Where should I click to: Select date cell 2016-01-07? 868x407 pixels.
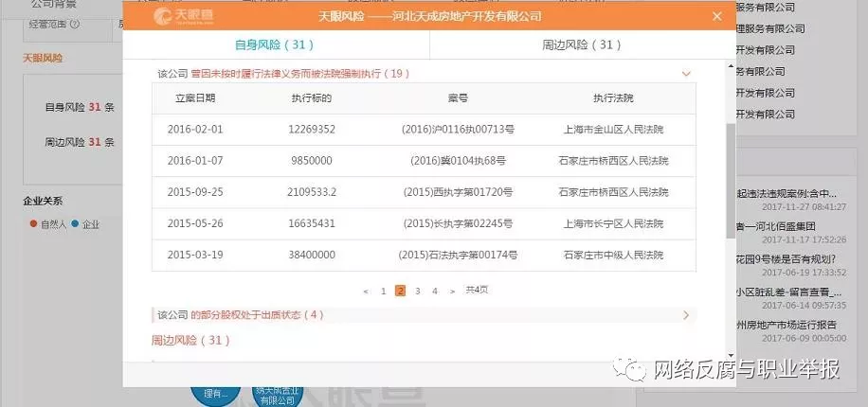click(195, 161)
